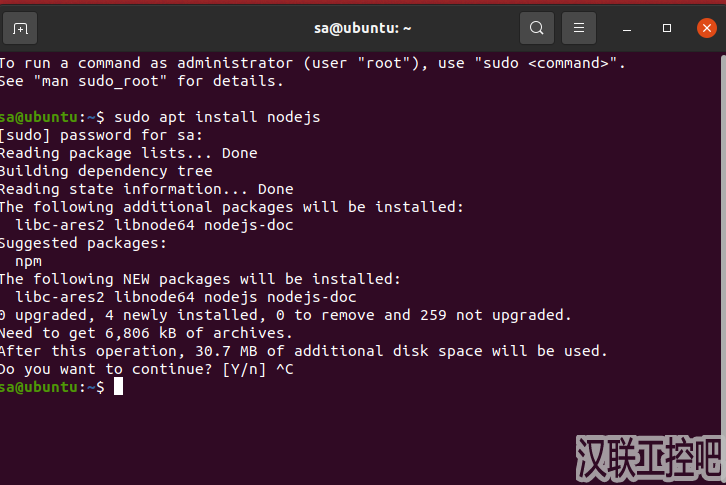Image resolution: width=726 pixels, height=485 pixels.
Task: Minimize the terminal window
Action: point(628,28)
